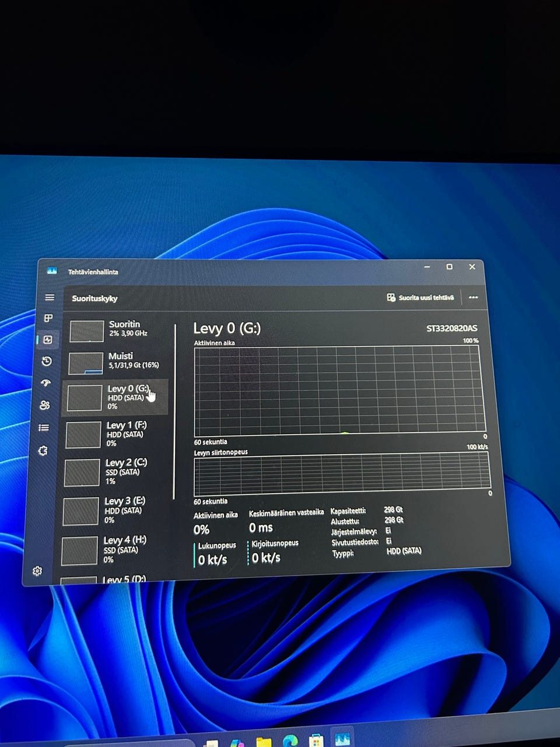Click the 'Suorita uusi tehtävä' button
This screenshot has height=747, width=560.
[x=421, y=298]
